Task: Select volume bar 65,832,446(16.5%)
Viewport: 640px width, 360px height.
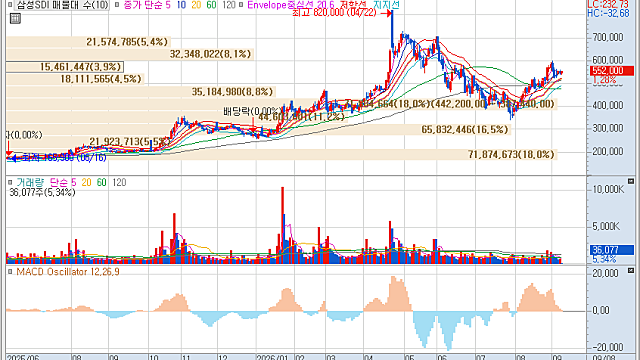Action: point(259,129)
